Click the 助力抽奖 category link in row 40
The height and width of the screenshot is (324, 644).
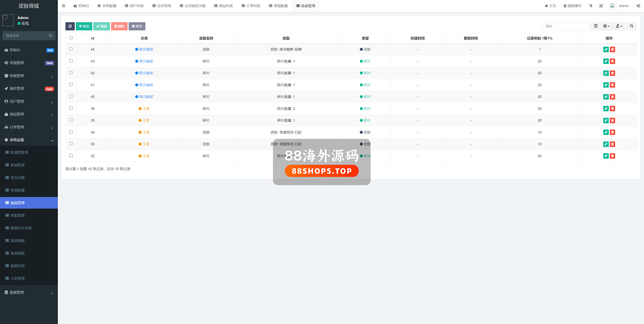146,97
